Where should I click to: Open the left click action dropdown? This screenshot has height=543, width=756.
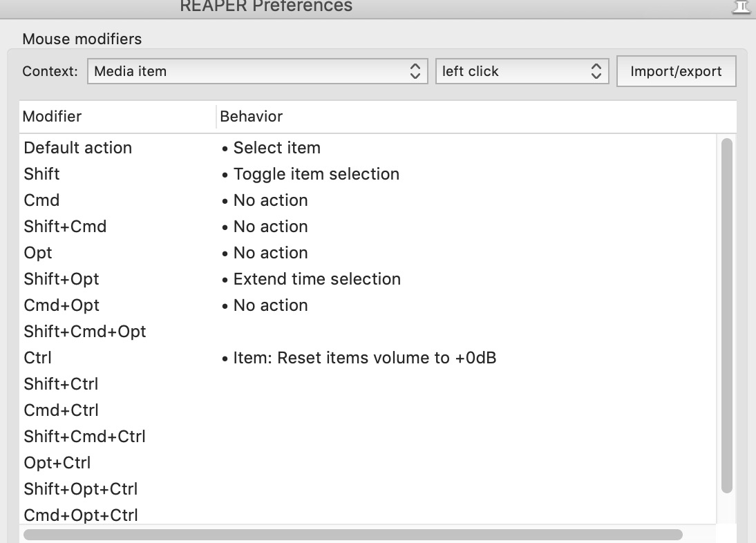click(522, 71)
